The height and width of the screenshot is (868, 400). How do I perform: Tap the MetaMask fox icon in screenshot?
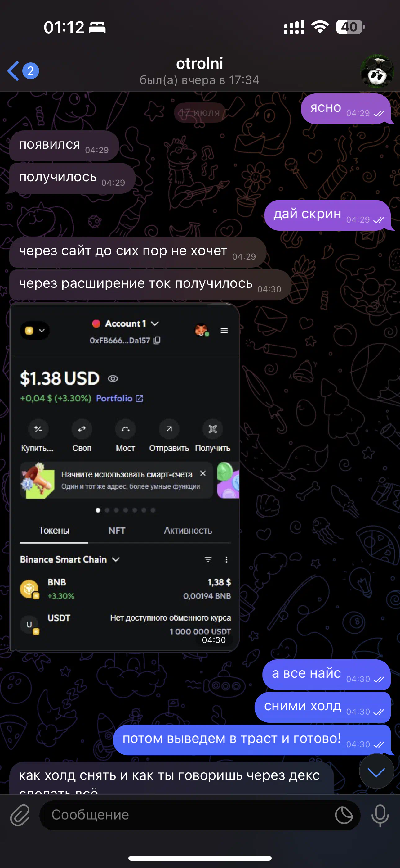[201, 330]
